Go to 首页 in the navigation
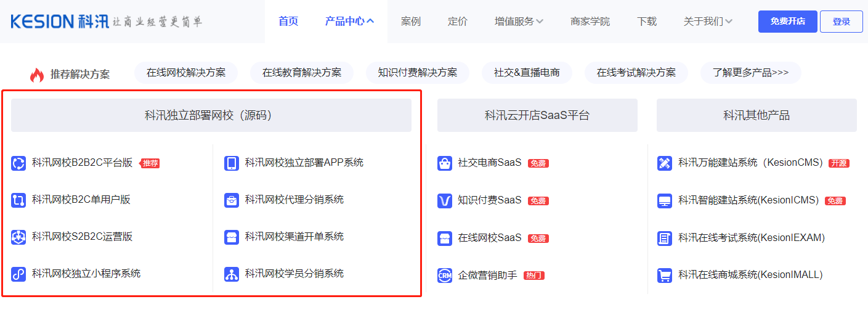868x323 pixels. point(288,22)
